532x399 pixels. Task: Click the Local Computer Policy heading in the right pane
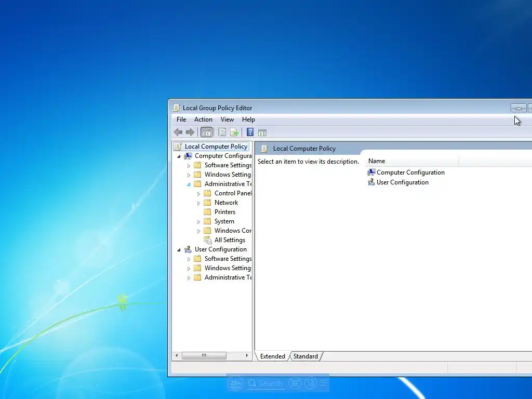point(304,149)
